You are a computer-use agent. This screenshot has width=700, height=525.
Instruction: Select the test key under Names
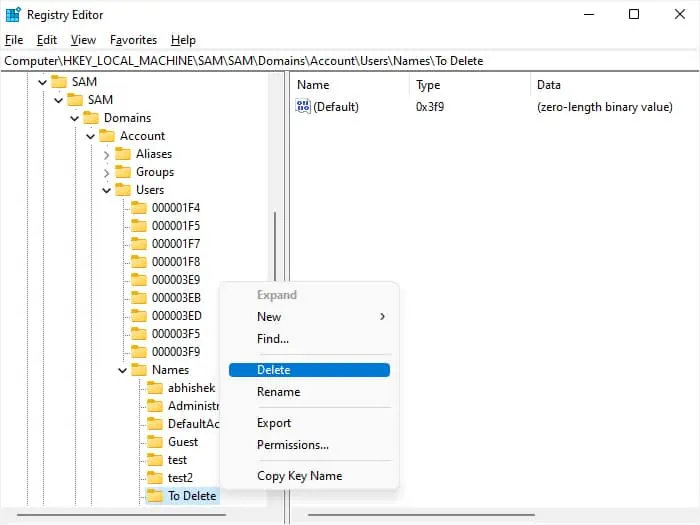pyautogui.click(x=177, y=460)
